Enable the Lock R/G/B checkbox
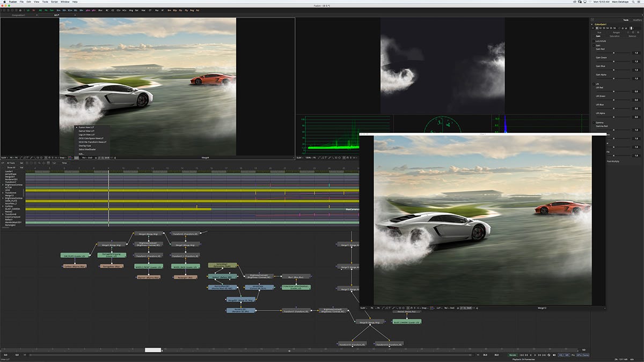 pos(593,41)
